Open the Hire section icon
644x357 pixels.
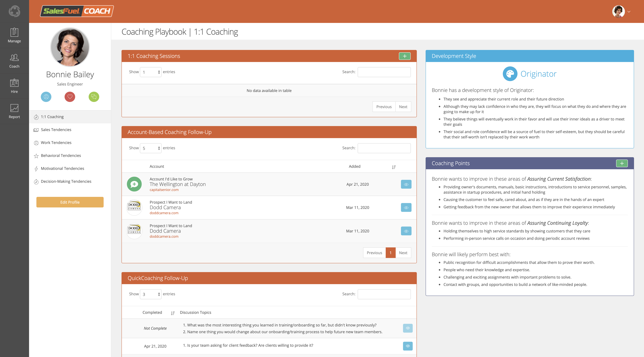click(x=14, y=83)
